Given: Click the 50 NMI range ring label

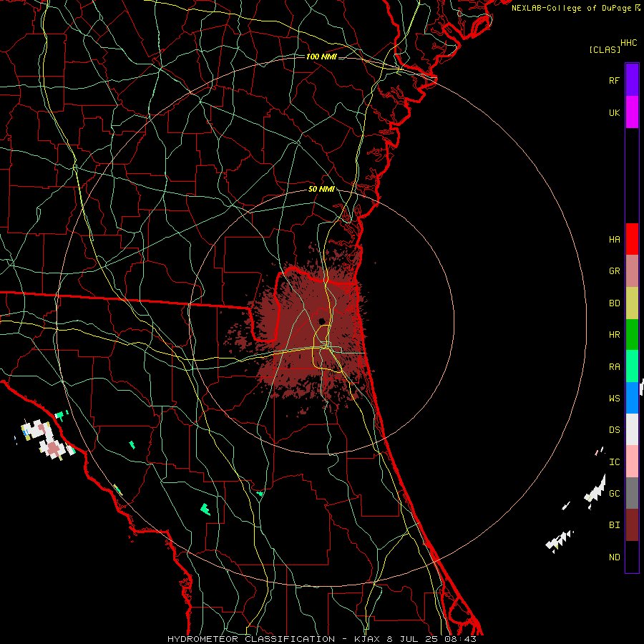Looking at the screenshot, I should 321,190.
